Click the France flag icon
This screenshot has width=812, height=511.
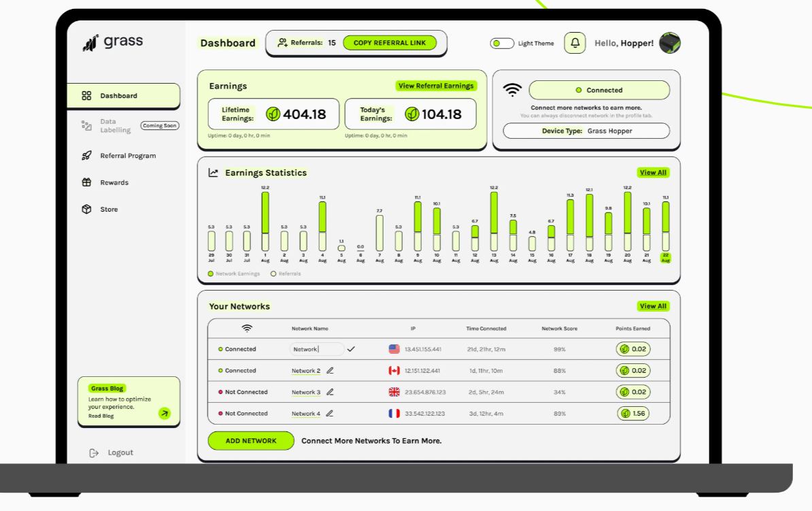(x=394, y=414)
